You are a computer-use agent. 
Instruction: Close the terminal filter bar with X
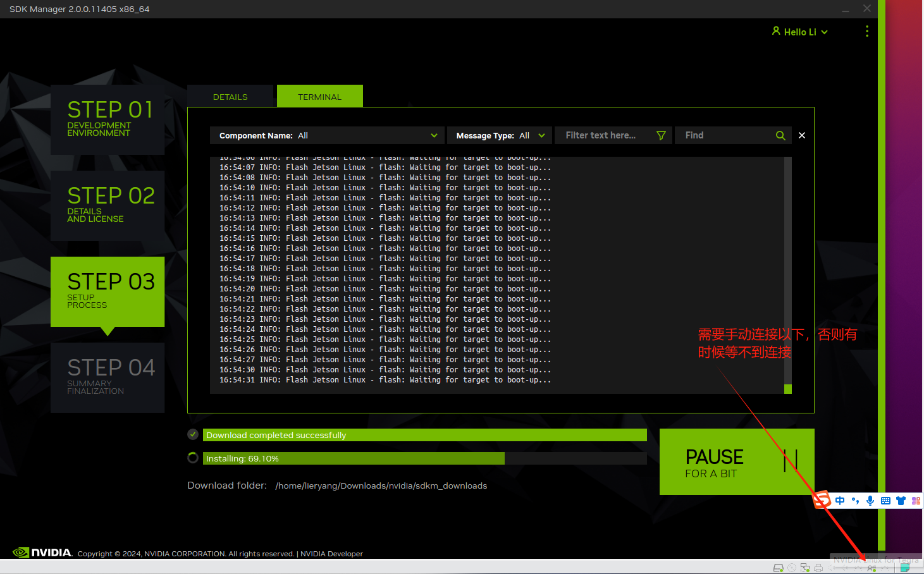[802, 135]
